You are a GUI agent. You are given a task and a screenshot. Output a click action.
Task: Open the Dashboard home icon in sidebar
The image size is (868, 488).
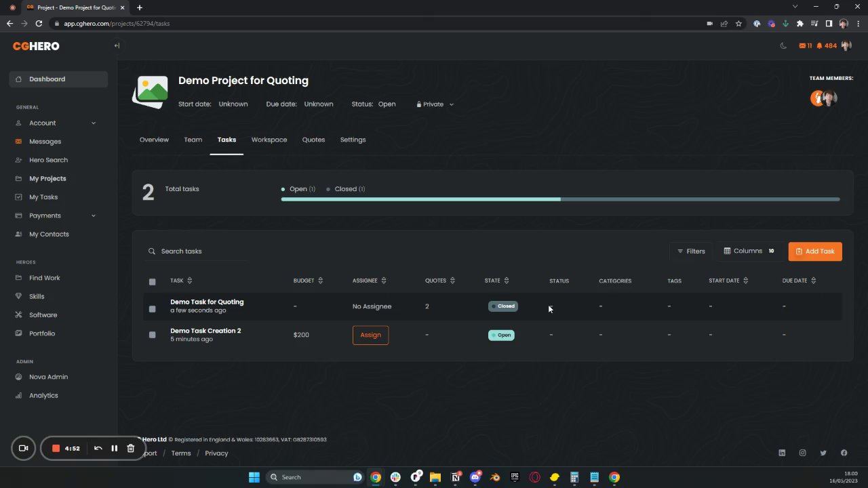pos(18,79)
